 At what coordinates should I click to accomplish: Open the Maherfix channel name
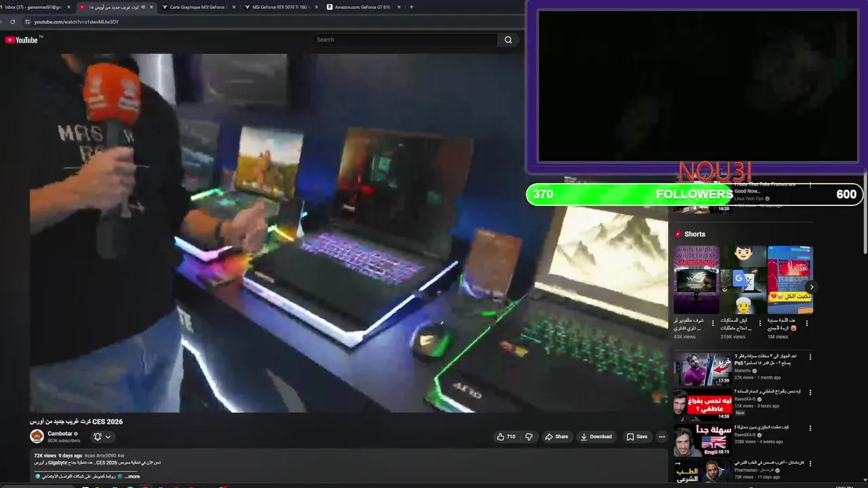click(744, 371)
